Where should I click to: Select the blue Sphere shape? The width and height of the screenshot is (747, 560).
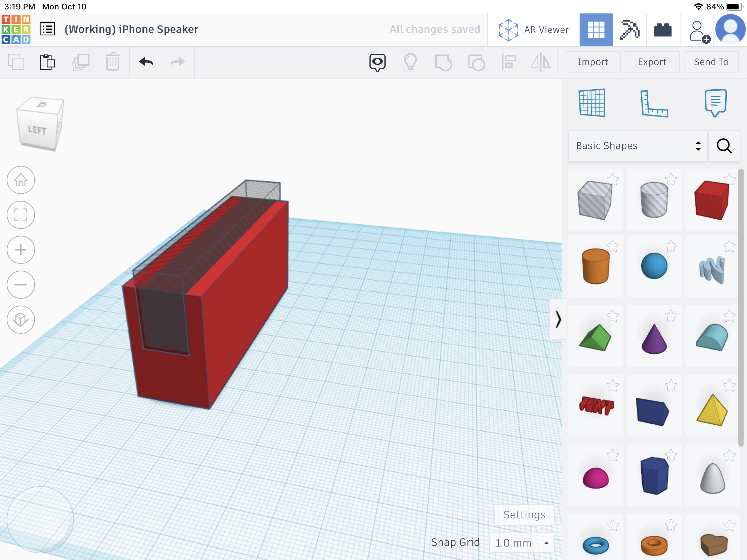pos(654,266)
